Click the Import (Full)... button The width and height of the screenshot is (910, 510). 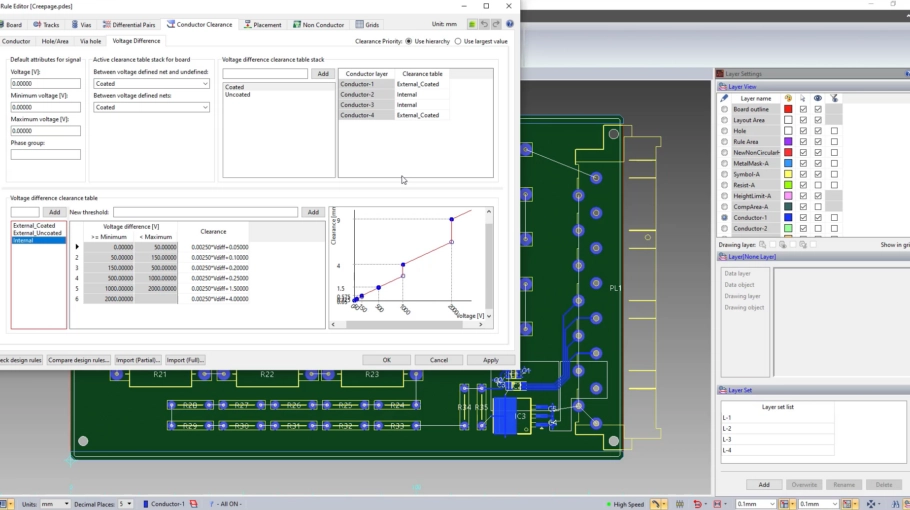pyautogui.click(x=187, y=360)
